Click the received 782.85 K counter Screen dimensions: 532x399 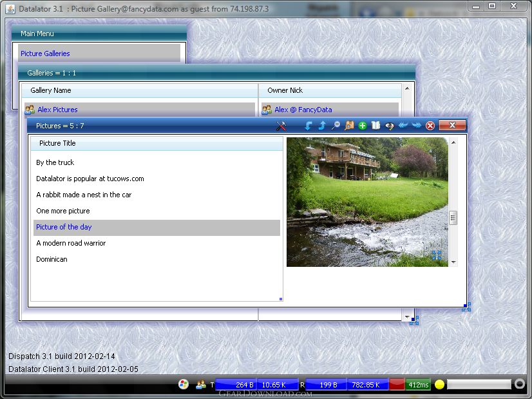pyautogui.click(x=368, y=384)
